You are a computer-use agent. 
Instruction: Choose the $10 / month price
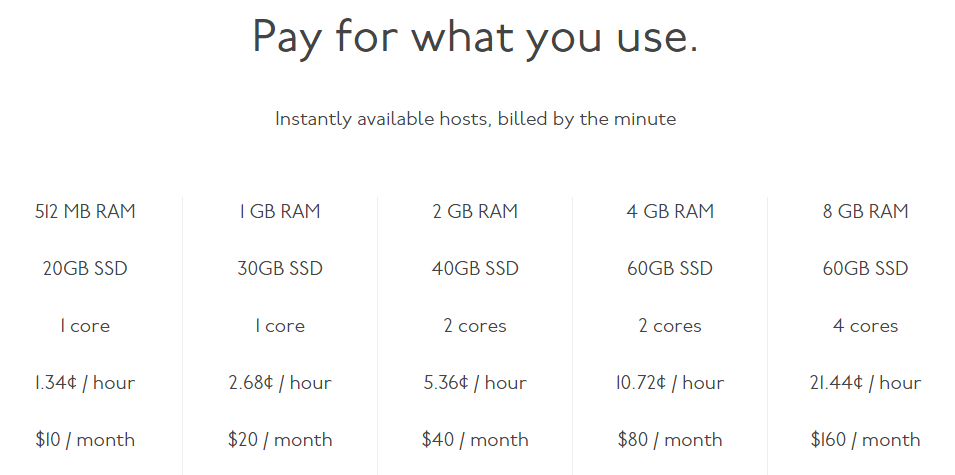coord(85,440)
